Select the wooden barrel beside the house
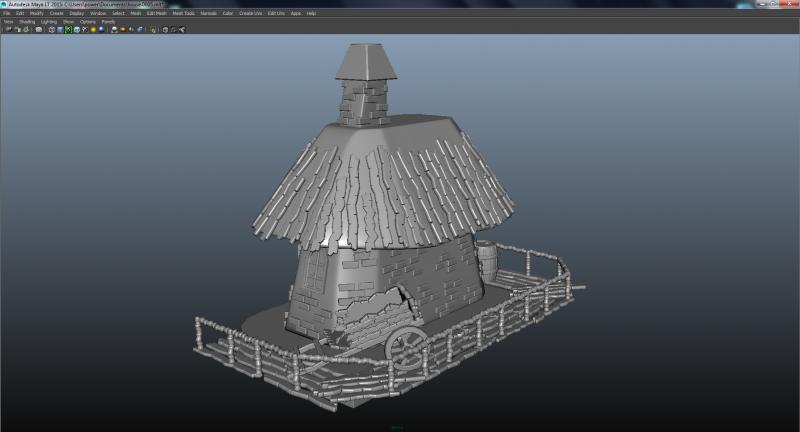800x432 pixels. [486, 260]
